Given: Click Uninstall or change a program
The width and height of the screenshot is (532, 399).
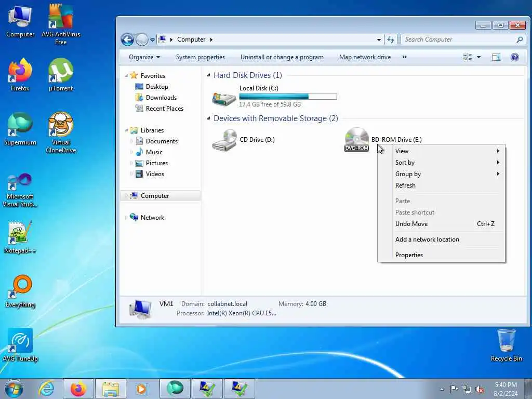Looking at the screenshot, I should (282, 57).
